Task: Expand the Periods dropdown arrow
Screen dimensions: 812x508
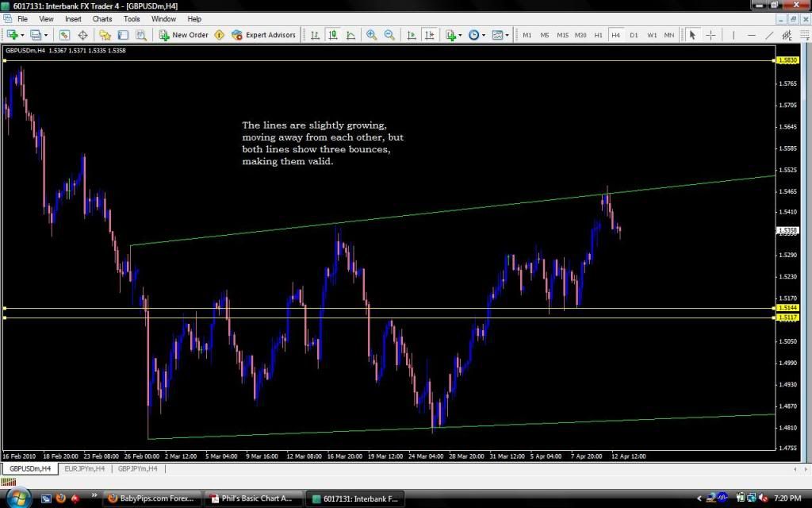Action: point(484,35)
